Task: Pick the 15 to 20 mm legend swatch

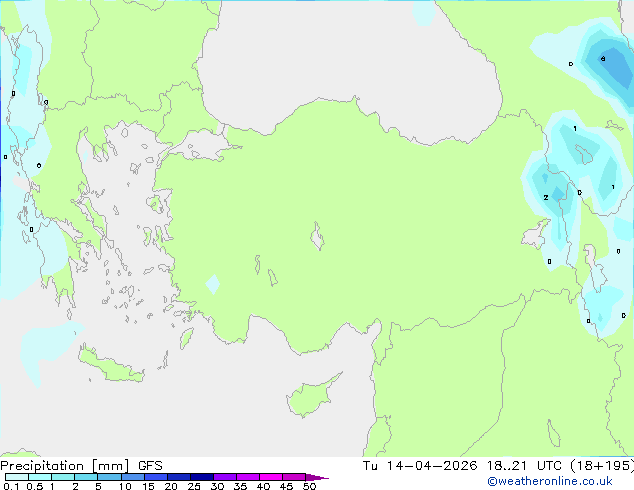Action: [x=156, y=477]
